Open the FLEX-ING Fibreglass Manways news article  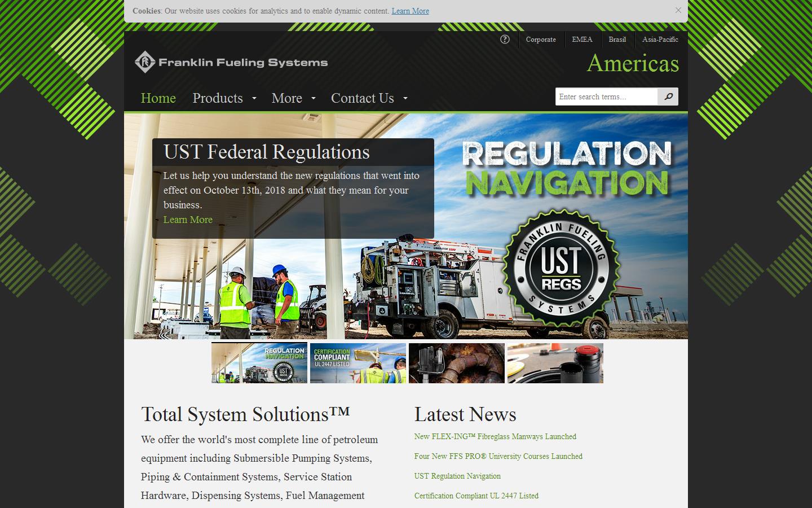[495, 436]
